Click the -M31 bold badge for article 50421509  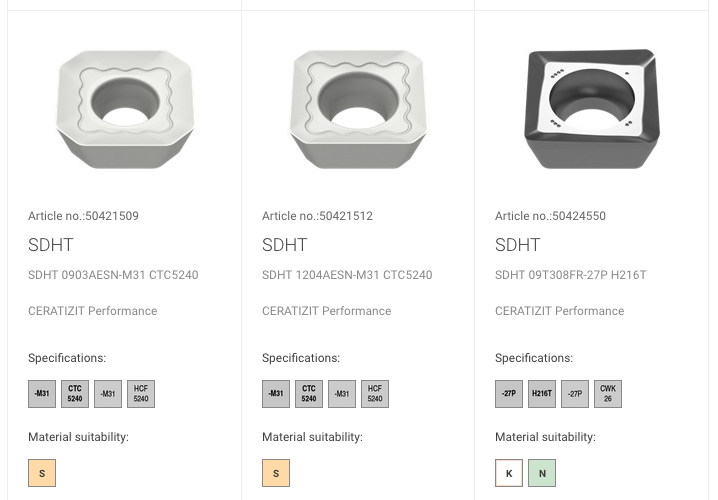(x=42, y=394)
